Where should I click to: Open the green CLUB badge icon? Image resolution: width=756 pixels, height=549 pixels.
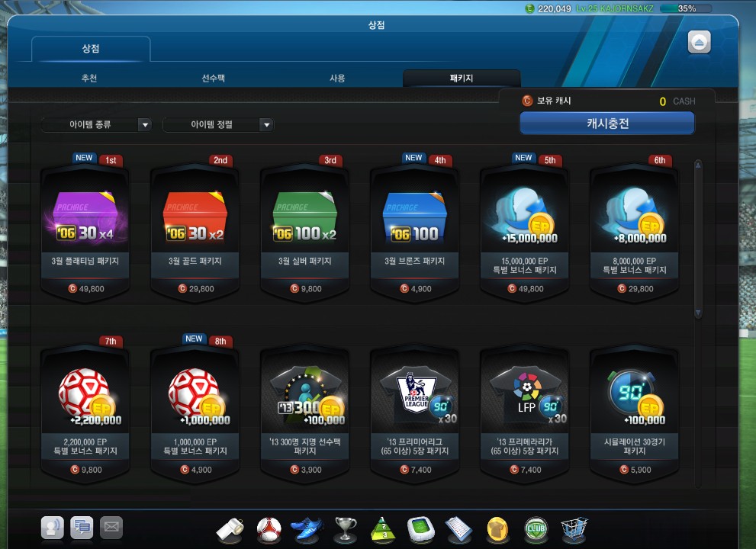(536, 529)
